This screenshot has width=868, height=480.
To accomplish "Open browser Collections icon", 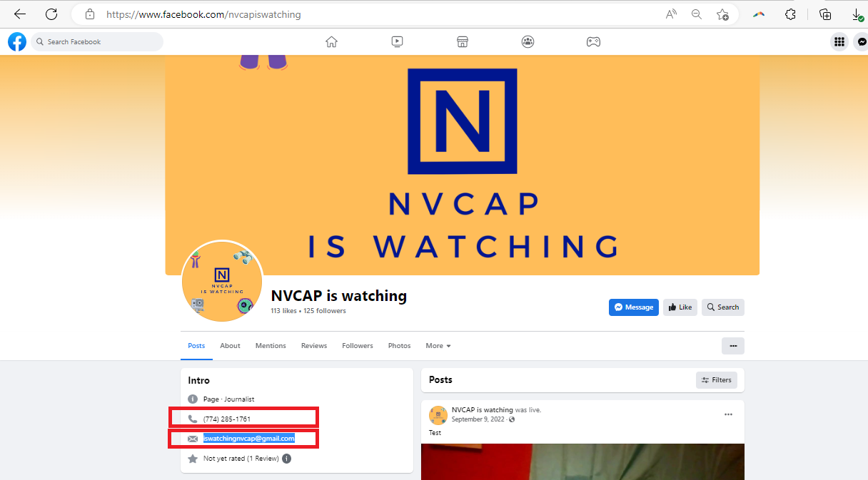I will (x=825, y=14).
